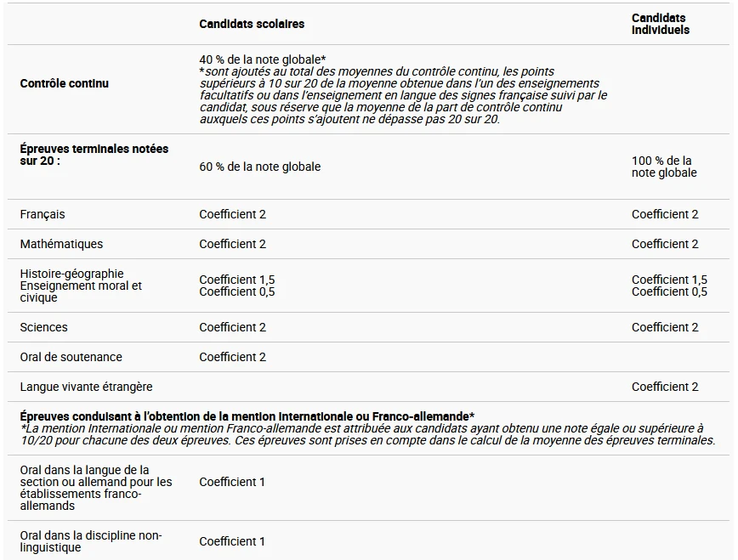Click the "Candidats individuels" column header
This screenshot has height=560, width=738.
(660, 24)
